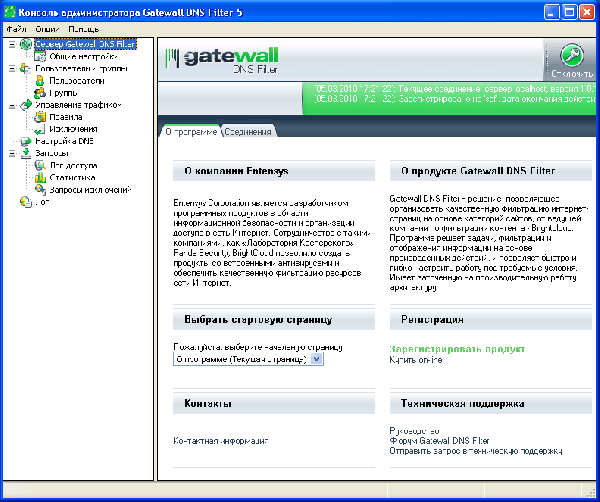Click the green connection status message bar
Screen dimensions: 600x502
(x=449, y=99)
